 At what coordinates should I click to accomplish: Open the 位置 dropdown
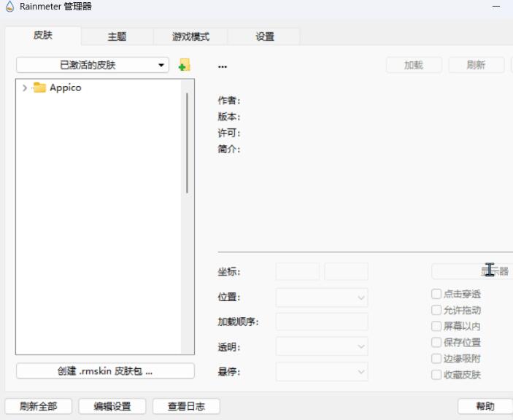(322, 297)
